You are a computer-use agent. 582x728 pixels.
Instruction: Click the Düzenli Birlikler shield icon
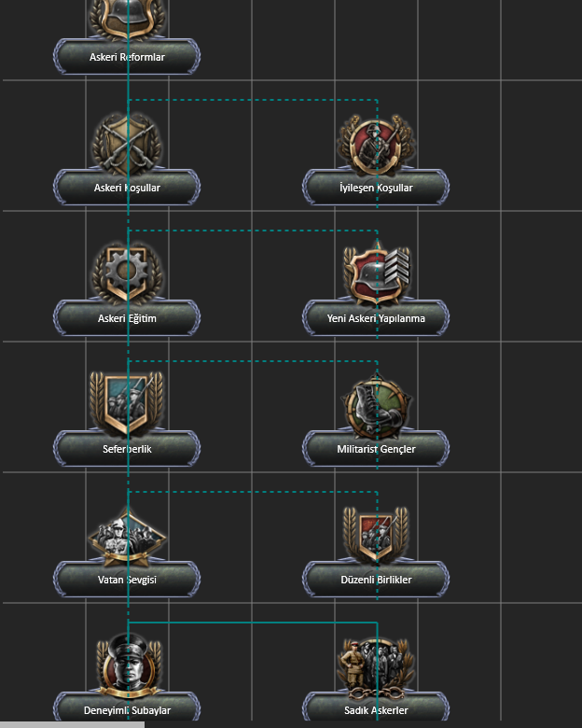coord(376,535)
